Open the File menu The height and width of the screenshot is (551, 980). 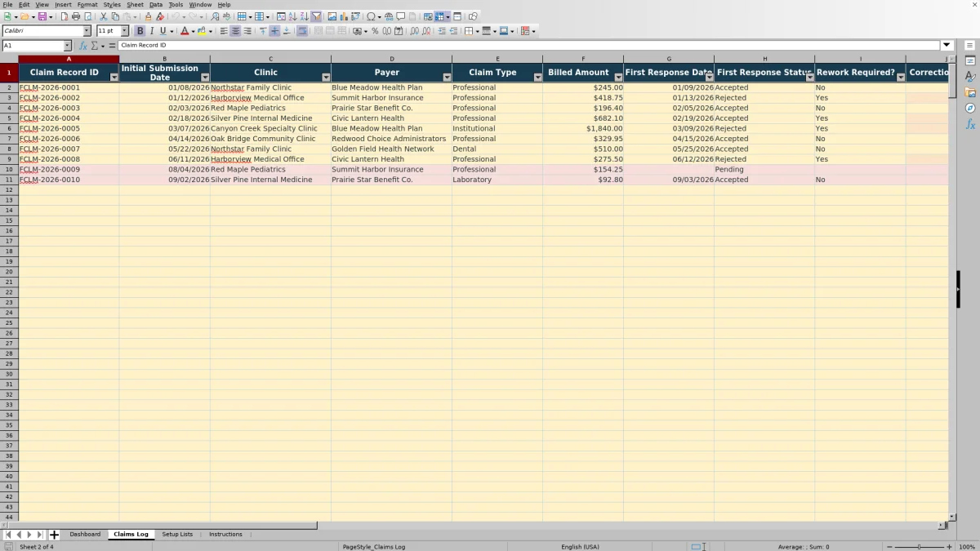(x=7, y=5)
